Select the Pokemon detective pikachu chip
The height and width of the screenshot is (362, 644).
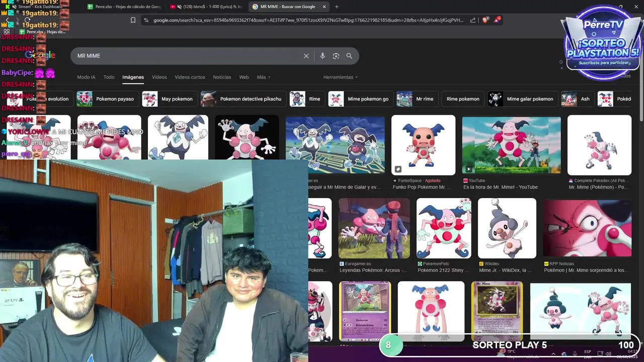pos(243,99)
